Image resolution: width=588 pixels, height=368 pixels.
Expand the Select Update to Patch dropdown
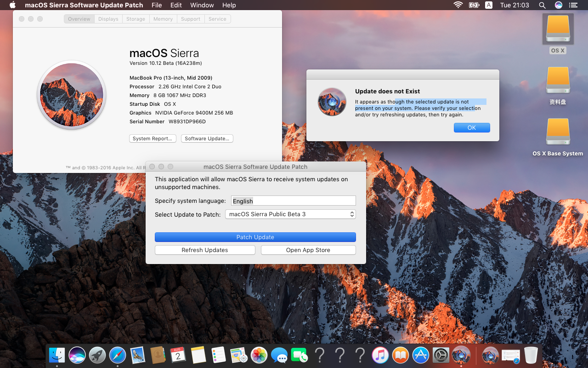coord(290,214)
